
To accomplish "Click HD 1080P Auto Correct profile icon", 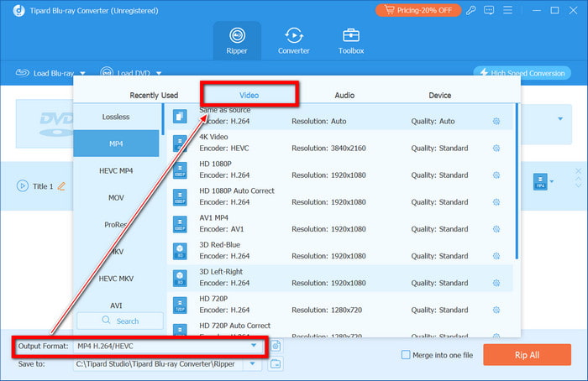I will [x=180, y=197].
